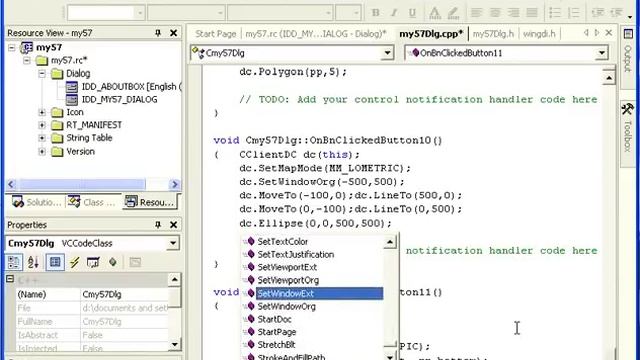The height and width of the screenshot is (360, 640).
Task: Close the Properties panel
Action: point(173,225)
